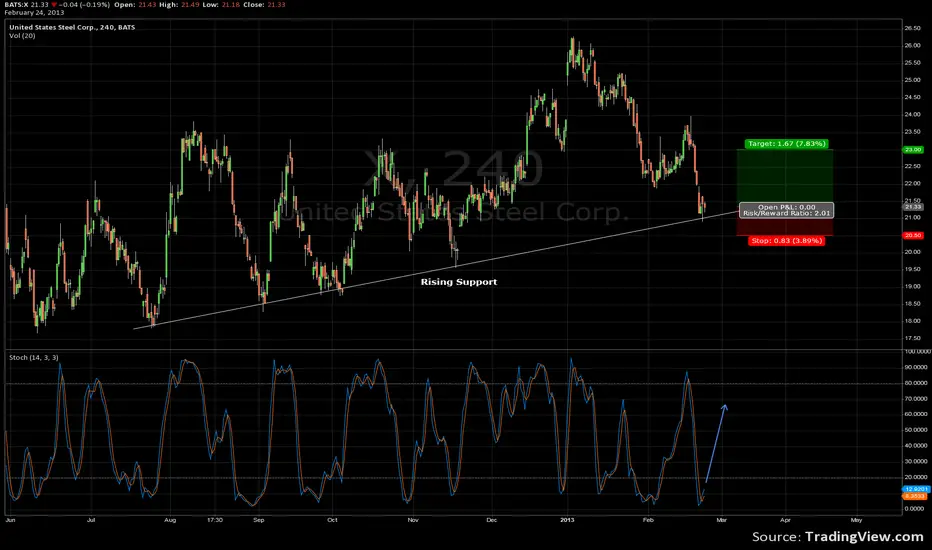This screenshot has height=550, width=932.
Task: Click the gray 21.33 last-price tag on axis
Action: [913, 206]
